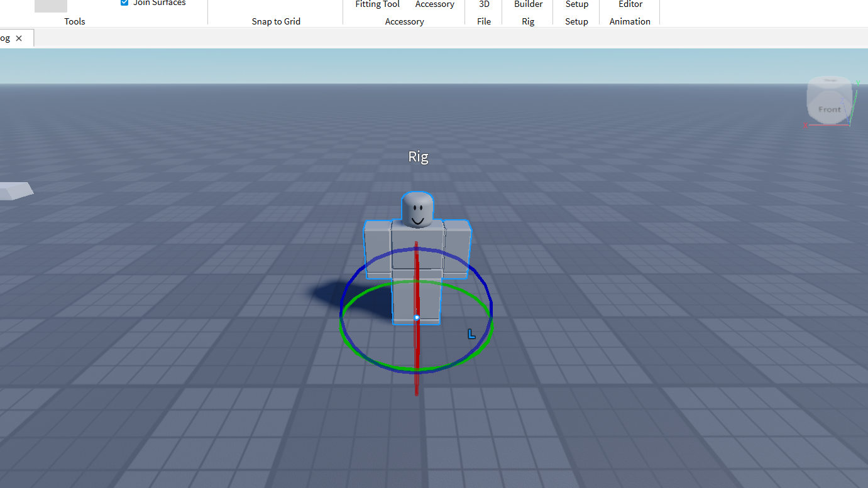Select the white pivot point on rig
The width and height of the screenshot is (868, 488).
417,318
